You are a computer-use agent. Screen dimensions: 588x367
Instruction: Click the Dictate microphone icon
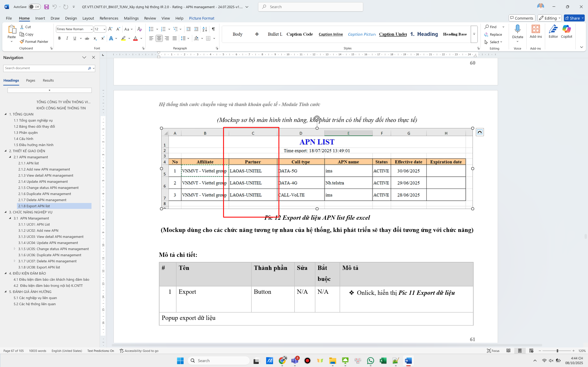(x=518, y=29)
